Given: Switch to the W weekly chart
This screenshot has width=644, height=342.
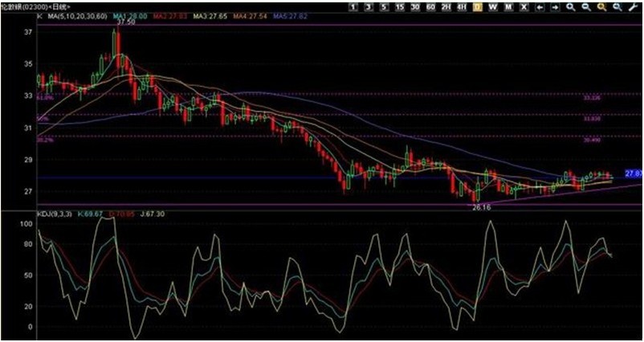Looking at the screenshot, I should pyautogui.click(x=492, y=7).
